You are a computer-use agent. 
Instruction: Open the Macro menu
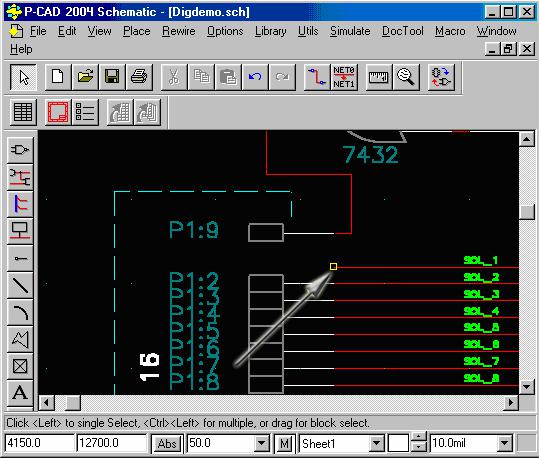click(x=450, y=31)
